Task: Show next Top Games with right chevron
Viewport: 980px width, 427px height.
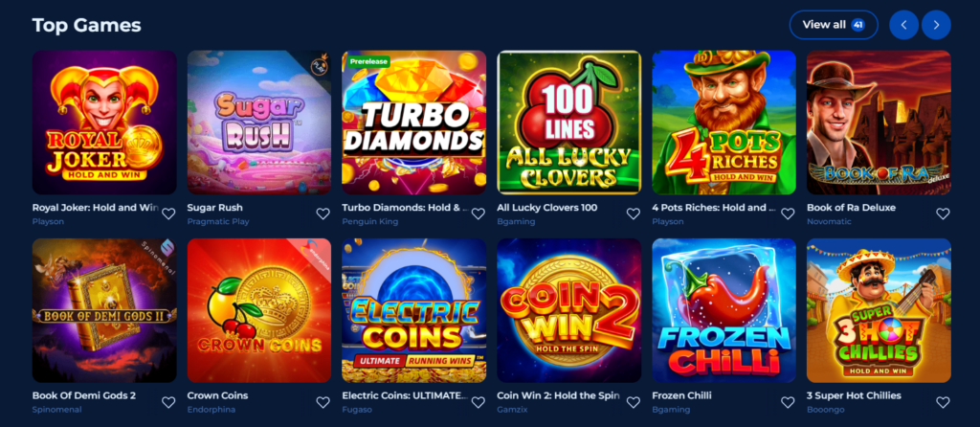Action: click(936, 25)
